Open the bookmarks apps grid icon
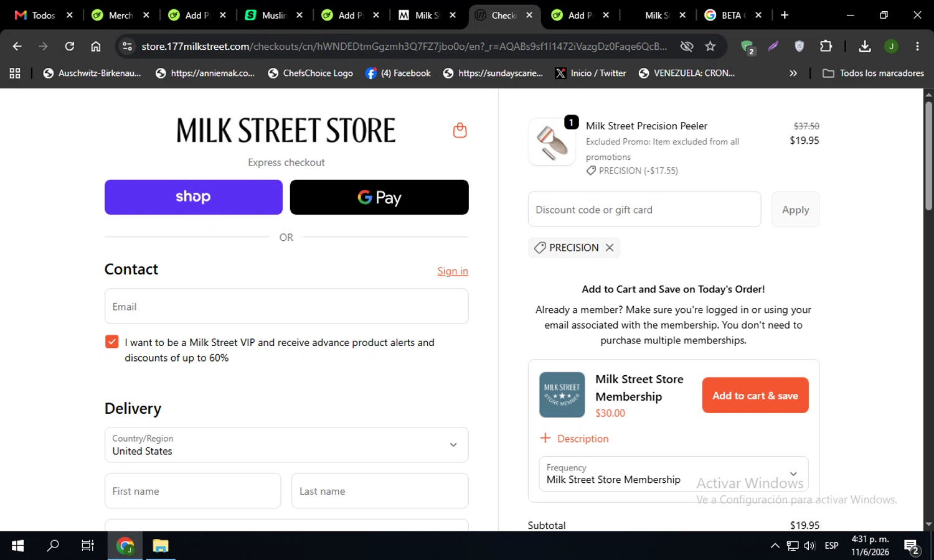This screenshot has width=934, height=560. coord(15,73)
